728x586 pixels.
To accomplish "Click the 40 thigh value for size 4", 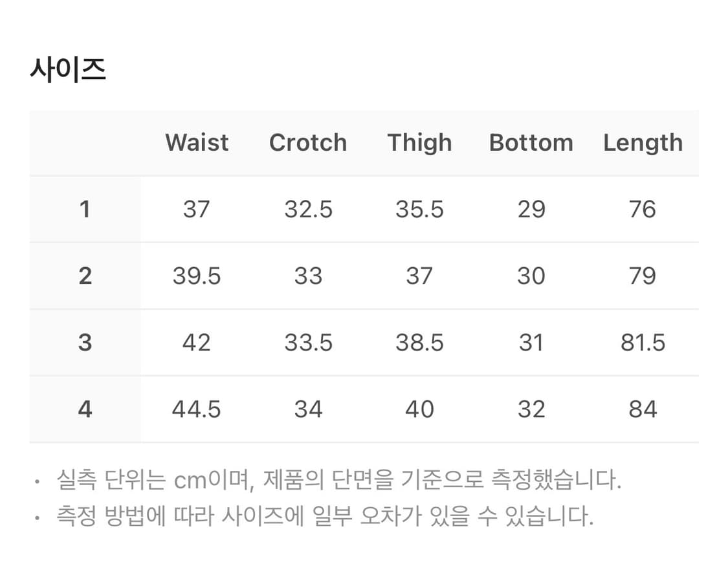I will (x=419, y=409).
